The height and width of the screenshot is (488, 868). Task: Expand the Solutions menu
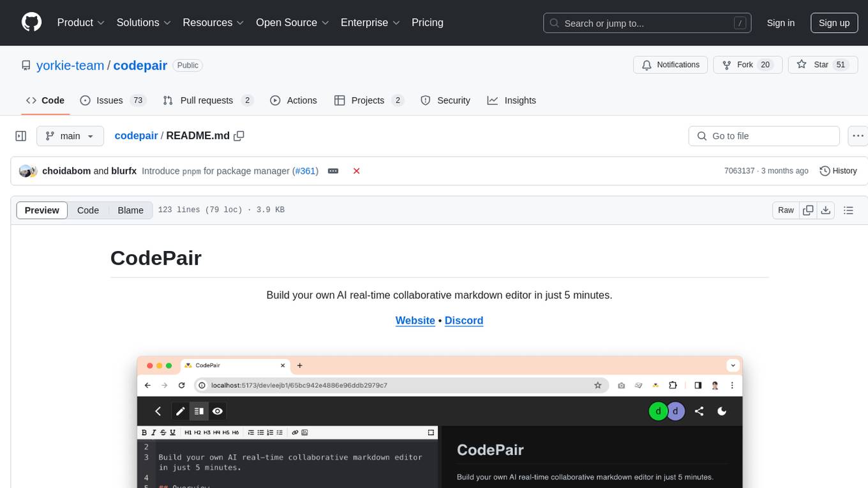pos(144,22)
